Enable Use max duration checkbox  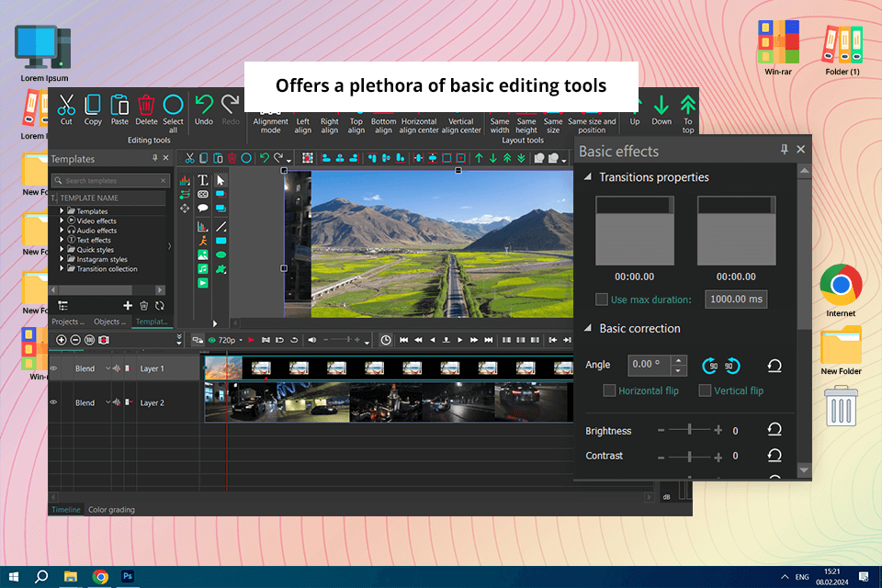(602, 300)
